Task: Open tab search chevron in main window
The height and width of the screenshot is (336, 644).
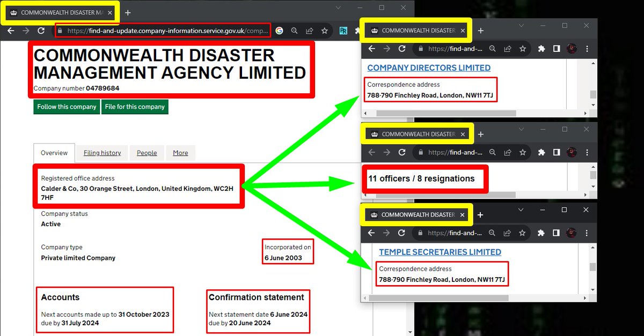Action: 339,8
